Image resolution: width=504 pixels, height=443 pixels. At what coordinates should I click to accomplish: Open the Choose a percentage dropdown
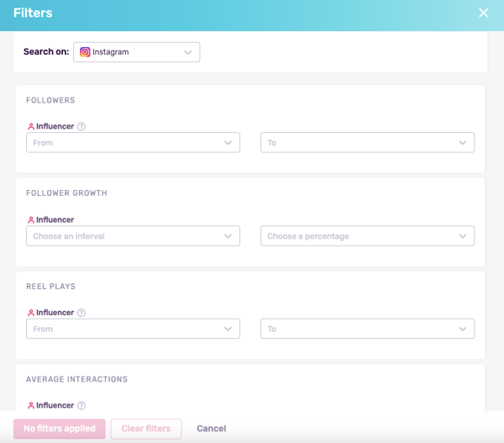point(367,236)
